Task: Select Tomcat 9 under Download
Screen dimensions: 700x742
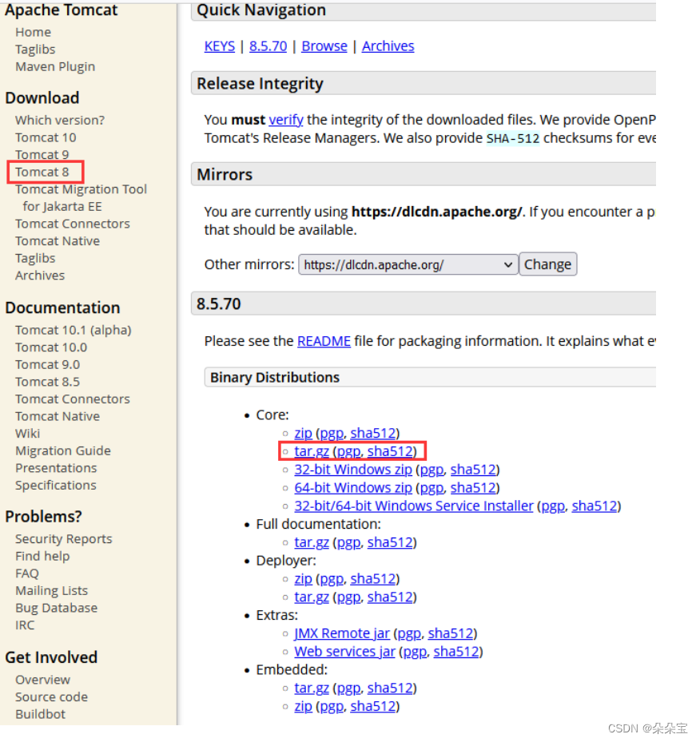Action: (42, 155)
